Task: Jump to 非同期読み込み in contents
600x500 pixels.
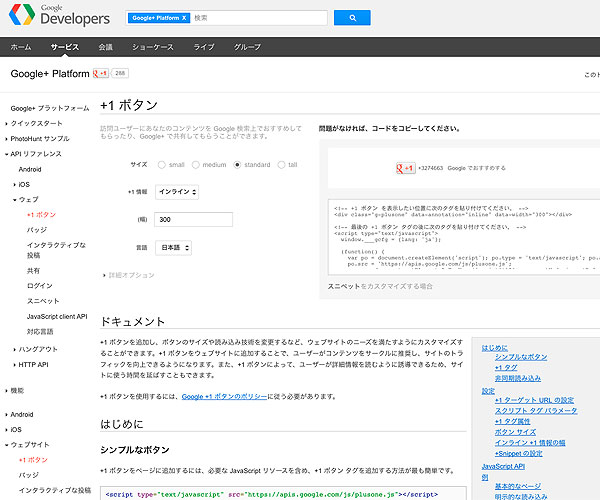Action: [518, 378]
